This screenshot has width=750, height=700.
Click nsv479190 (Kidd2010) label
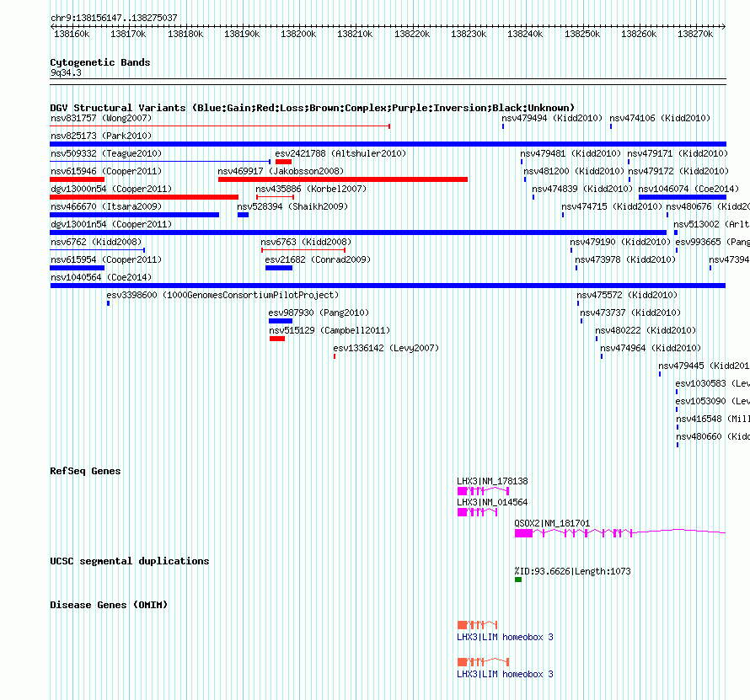tap(620, 242)
